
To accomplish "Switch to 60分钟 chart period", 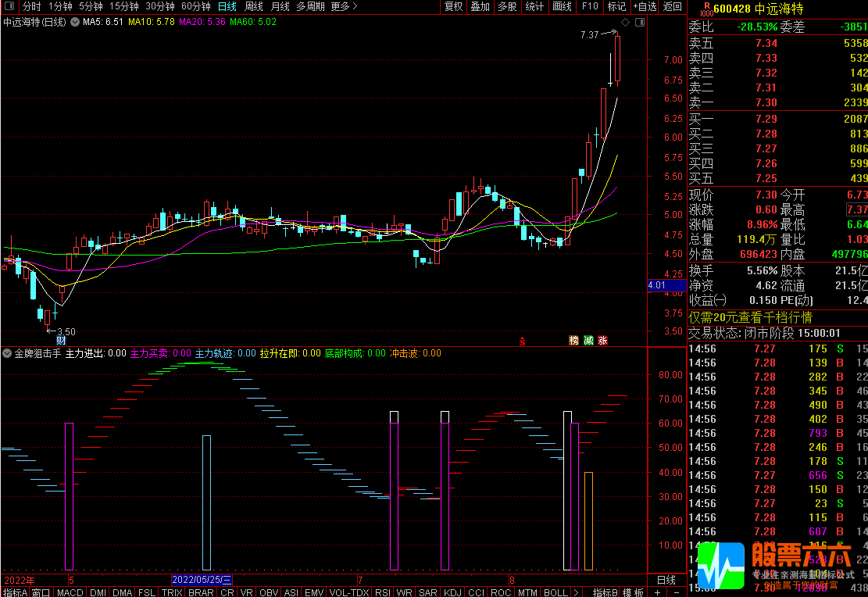I will 196,6.
